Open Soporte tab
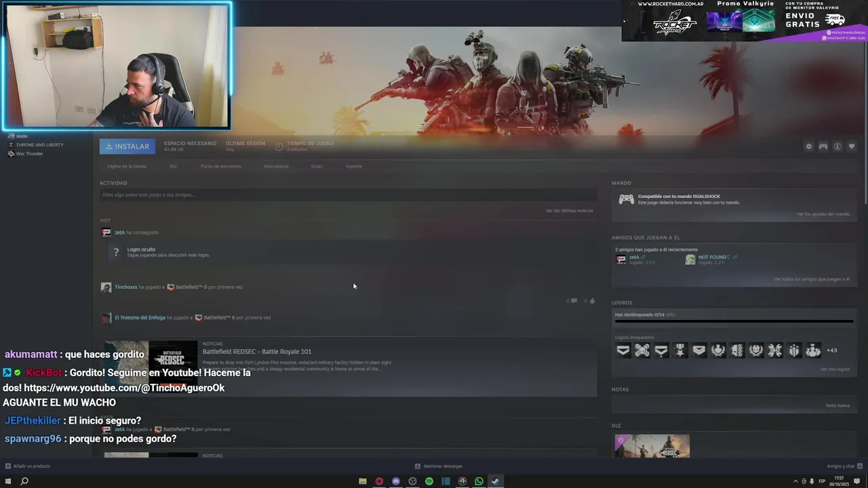The image size is (868, 488). 354,166
